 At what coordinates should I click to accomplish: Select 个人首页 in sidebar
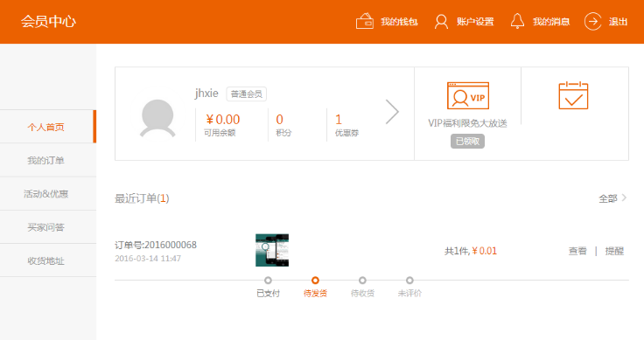tap(48, 127)
